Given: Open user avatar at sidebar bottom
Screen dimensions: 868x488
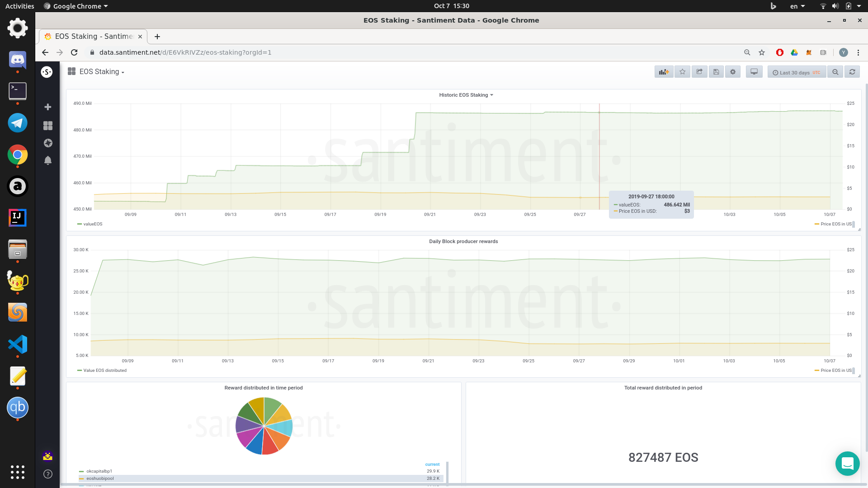Looking at the screenshot, I should pyautogui.click(x=47, y=456).
